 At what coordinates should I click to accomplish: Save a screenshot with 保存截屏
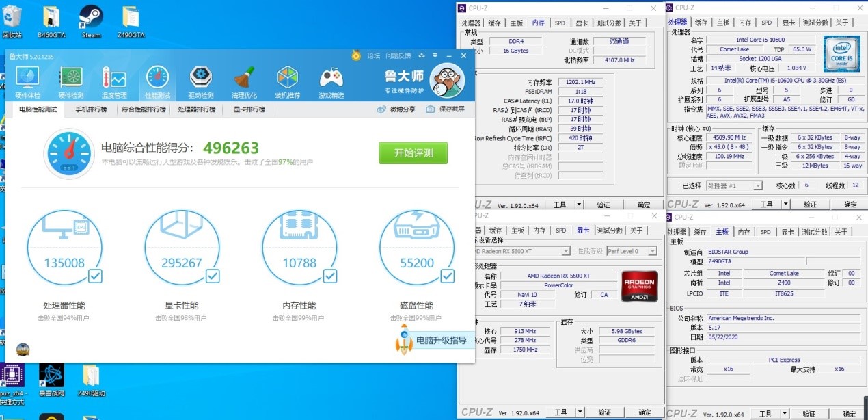(445, 109)
